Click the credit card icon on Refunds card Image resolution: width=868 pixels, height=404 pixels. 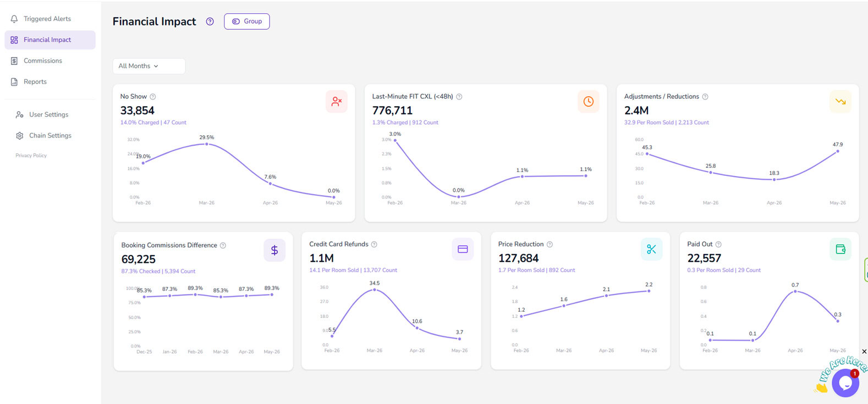[x=463, y=249]
